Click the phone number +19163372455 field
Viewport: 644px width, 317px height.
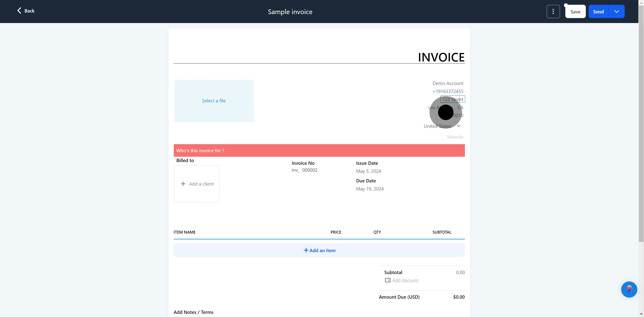point(448,91)
